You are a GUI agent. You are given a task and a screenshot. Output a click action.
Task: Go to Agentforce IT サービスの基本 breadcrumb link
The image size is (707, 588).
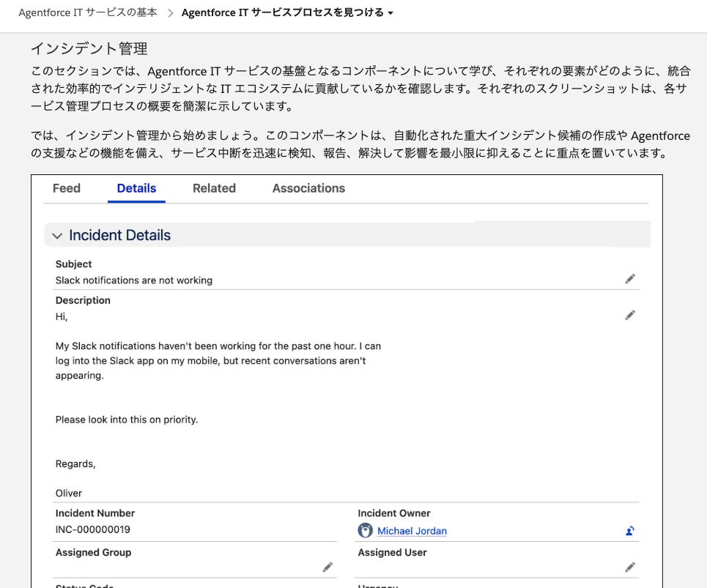[88, 13]
